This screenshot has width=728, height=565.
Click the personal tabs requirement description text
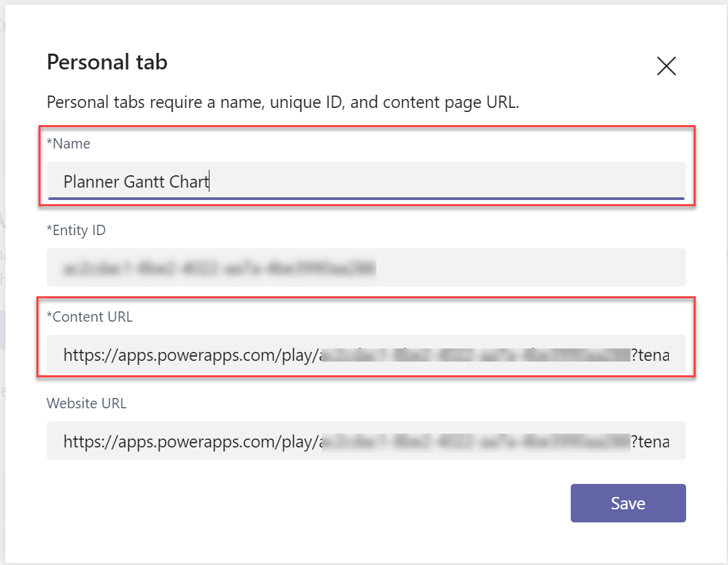pyautogui.click(x=283, y=103)
